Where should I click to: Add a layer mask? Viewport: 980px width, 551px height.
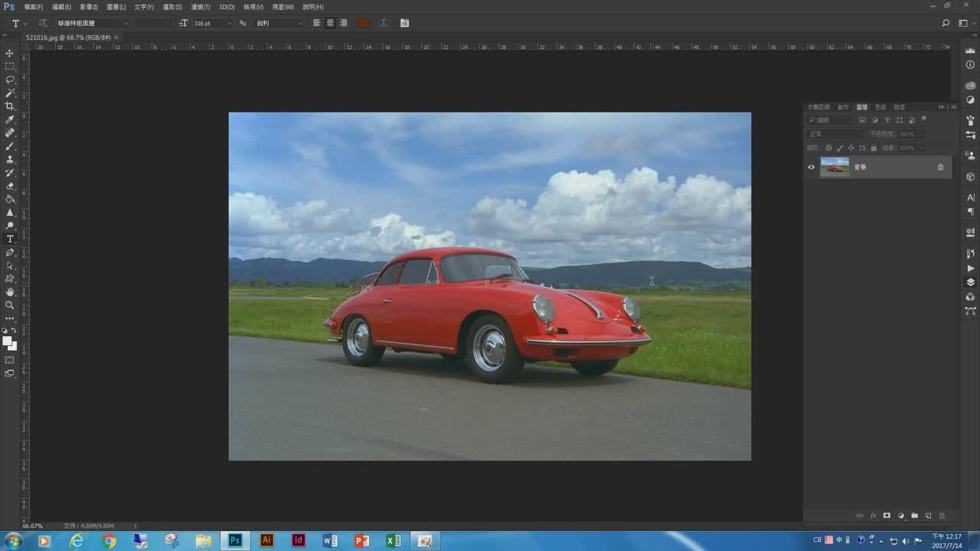tap(887, 516)
